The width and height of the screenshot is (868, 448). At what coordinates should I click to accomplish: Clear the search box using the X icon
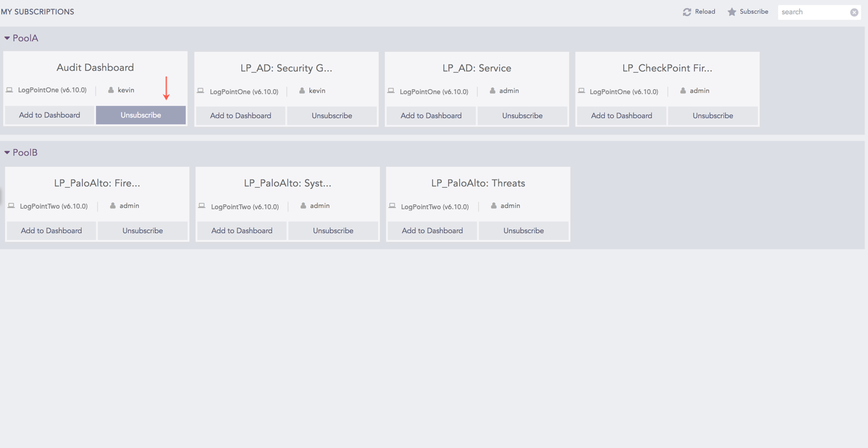click(x=854, y=12)
